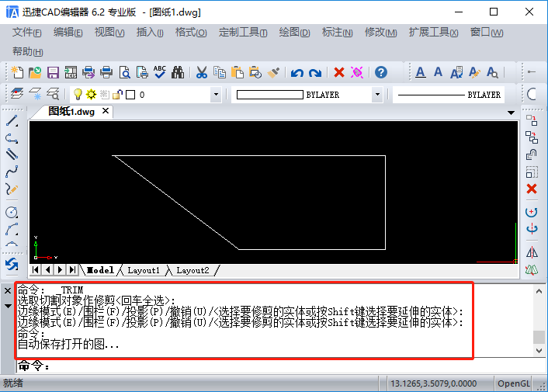548x392 pixels.
Task: Select the Line drawing tool
Action: [x=12, y=121]
